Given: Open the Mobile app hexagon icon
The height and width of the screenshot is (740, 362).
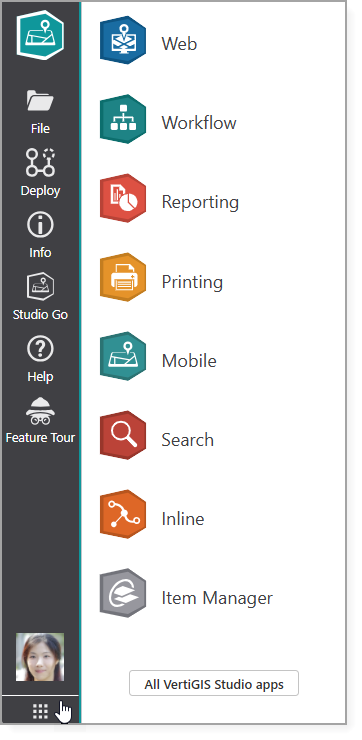Looking at the screenshot, I should [123, 356].
